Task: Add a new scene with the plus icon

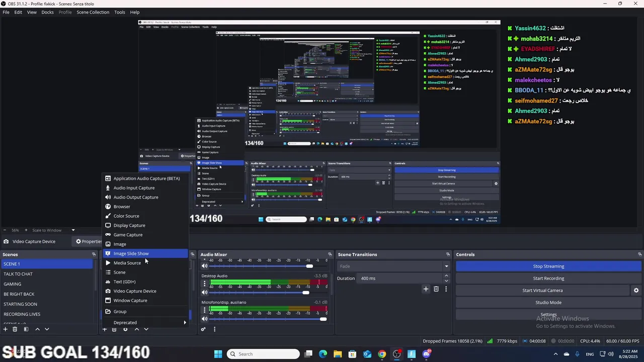Action: [x=6, y=329]
